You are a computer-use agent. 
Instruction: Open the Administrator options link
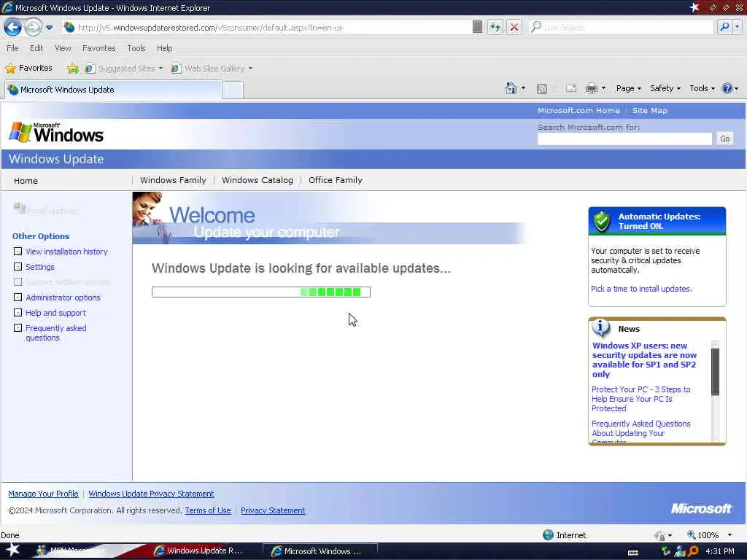pyautogui.click(x=63, y=297)
